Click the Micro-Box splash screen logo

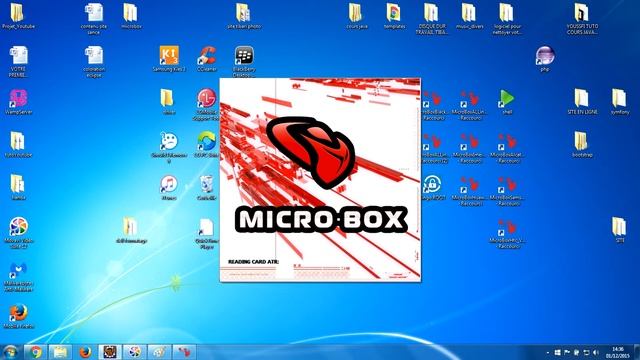311,152
